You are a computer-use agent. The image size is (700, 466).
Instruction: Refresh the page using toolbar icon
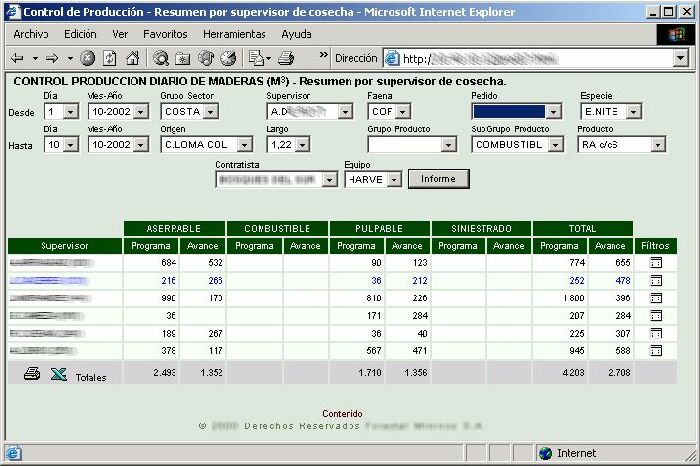(x=109, y=58)
